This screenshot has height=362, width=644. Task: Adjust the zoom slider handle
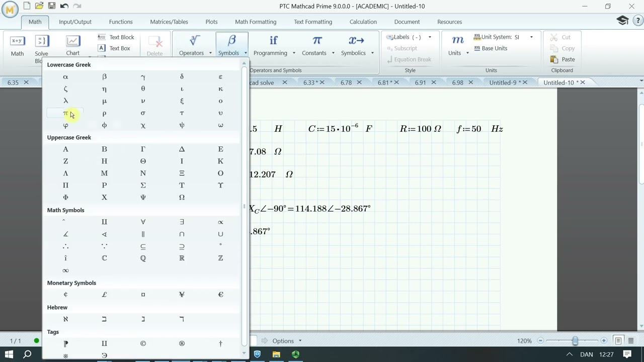[x=575, y=341]
